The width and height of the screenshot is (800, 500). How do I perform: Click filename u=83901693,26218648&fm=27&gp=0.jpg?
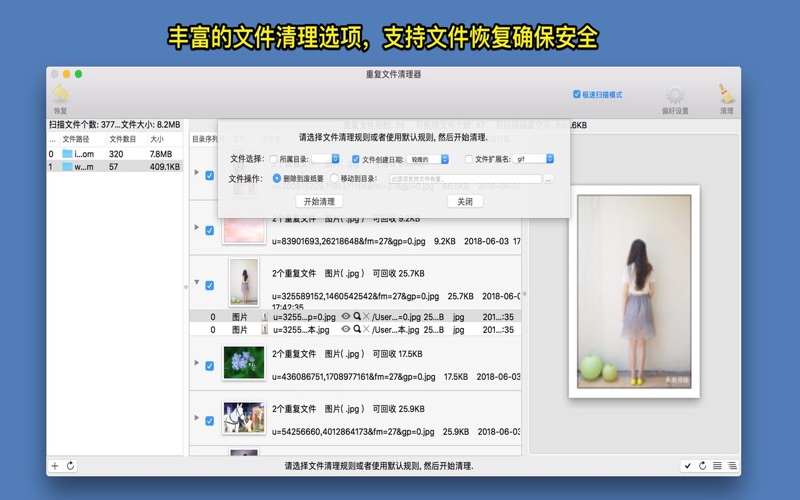click(x=348, y=241)
